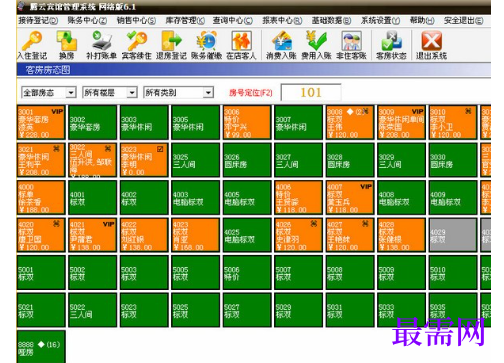Viewport: 504px width, 363px height.
Task: Select occupied room tile 4000 标单
Action: click(41, 198)
